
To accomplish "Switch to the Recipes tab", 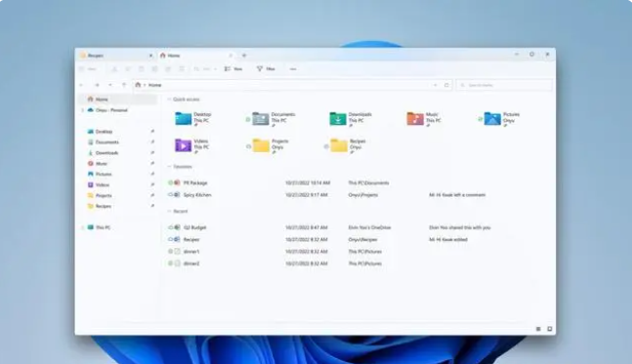I will (x=115, y=56).
